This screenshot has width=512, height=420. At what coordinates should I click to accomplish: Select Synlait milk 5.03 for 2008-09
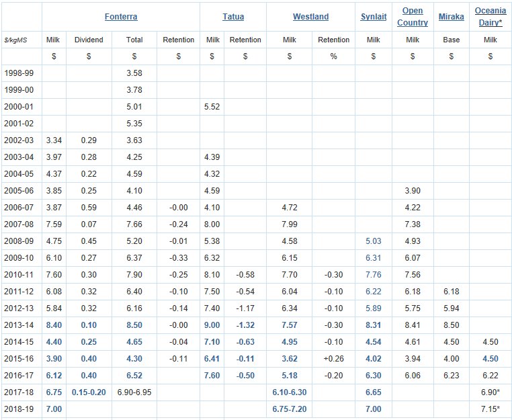coord(373,241)
